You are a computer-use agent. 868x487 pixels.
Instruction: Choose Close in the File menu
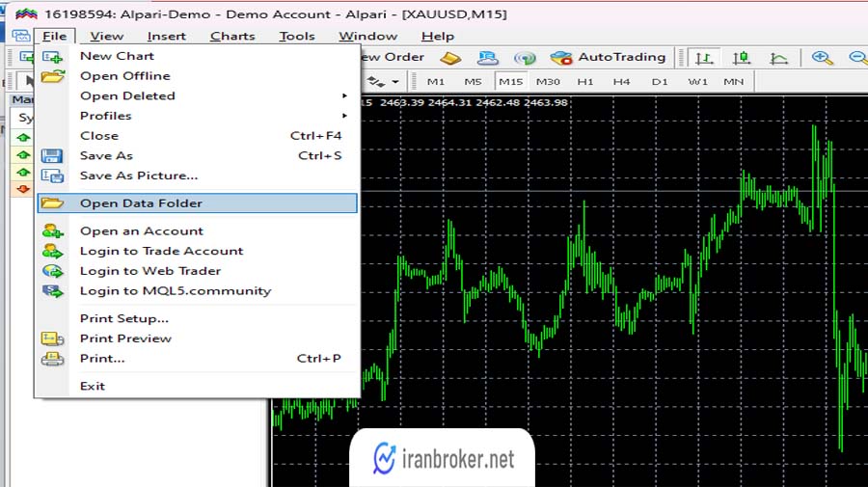[x=197, y=136]
